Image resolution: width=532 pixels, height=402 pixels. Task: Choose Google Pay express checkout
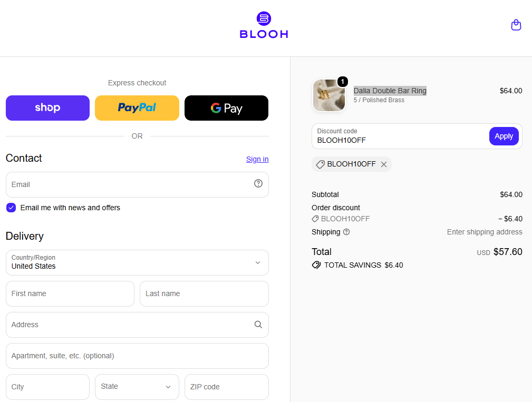pos(226,108)
